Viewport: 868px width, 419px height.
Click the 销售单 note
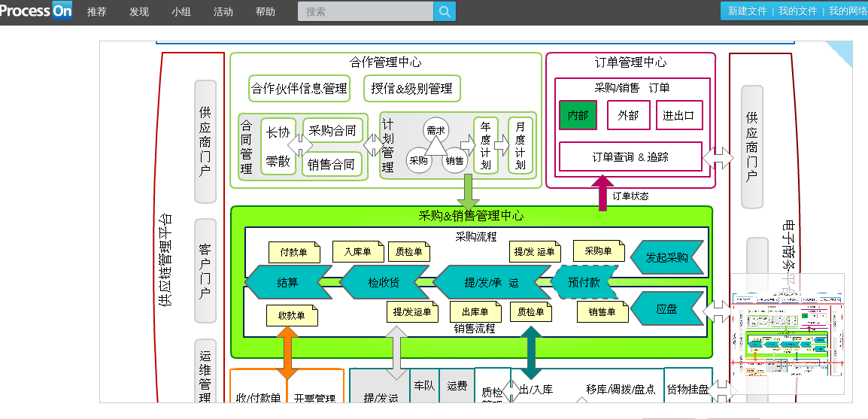(602, 311)
